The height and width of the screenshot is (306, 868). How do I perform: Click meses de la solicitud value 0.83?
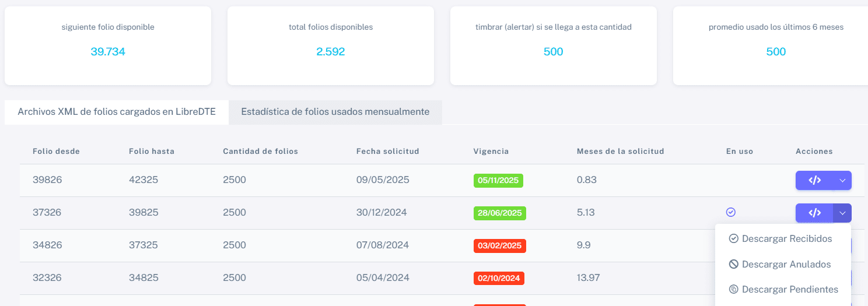pos(587,180)
